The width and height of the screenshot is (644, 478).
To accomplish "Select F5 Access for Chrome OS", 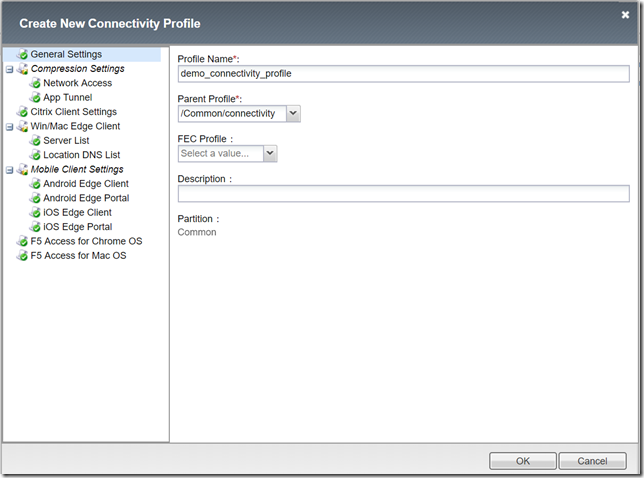I will coord(86,241).
